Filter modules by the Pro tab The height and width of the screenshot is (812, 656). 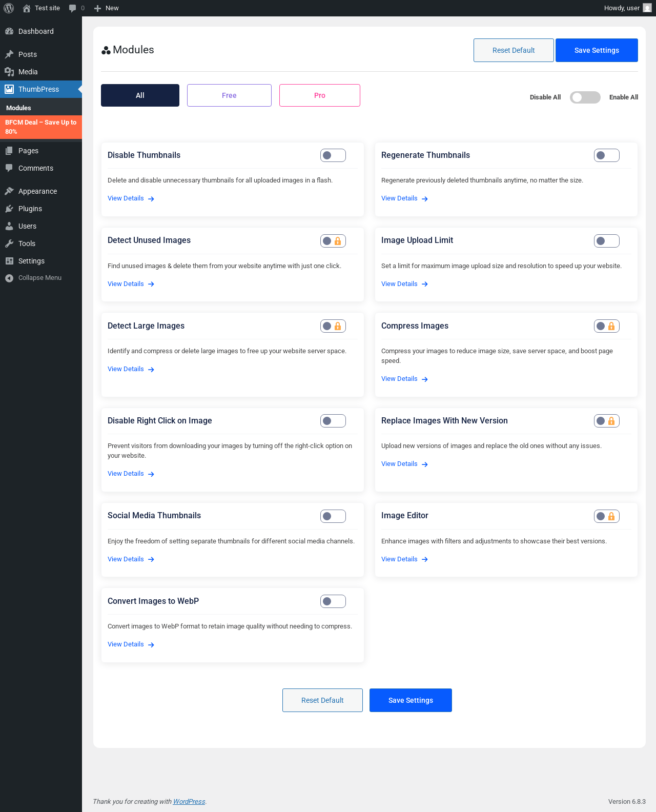(320, 95)
